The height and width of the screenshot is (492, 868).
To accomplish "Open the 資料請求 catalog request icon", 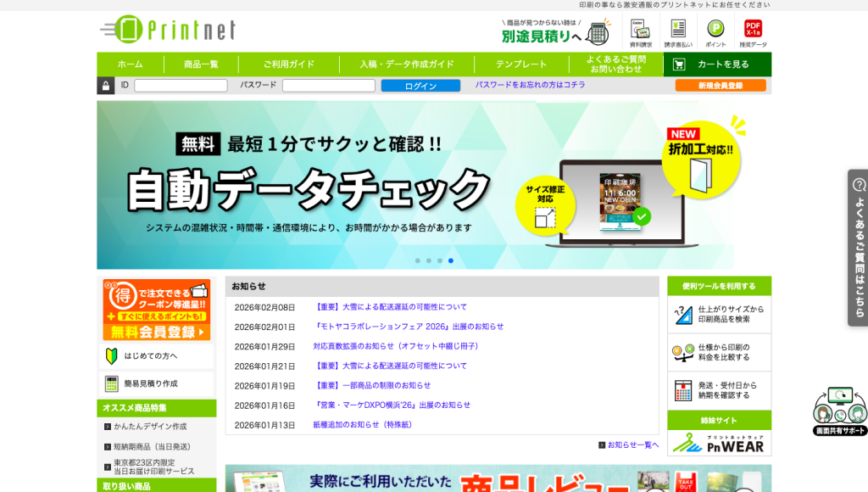I will (641, 32).
